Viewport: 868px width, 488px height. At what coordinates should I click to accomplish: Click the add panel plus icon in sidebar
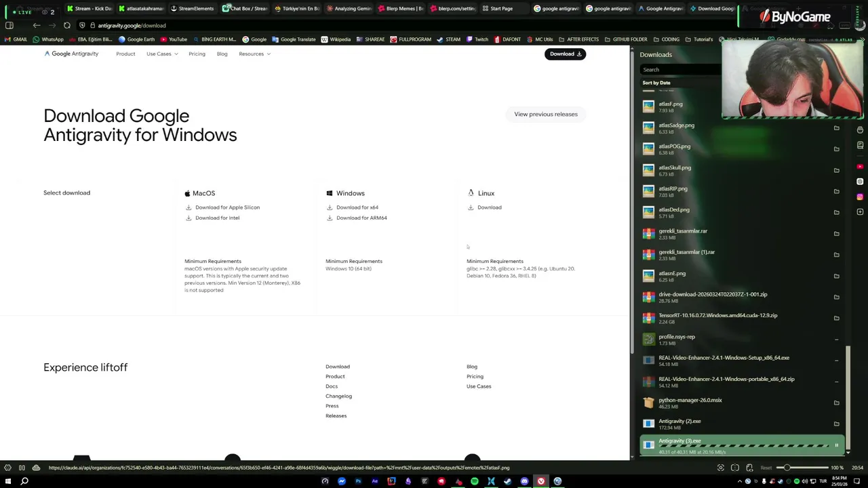point(861,212)
